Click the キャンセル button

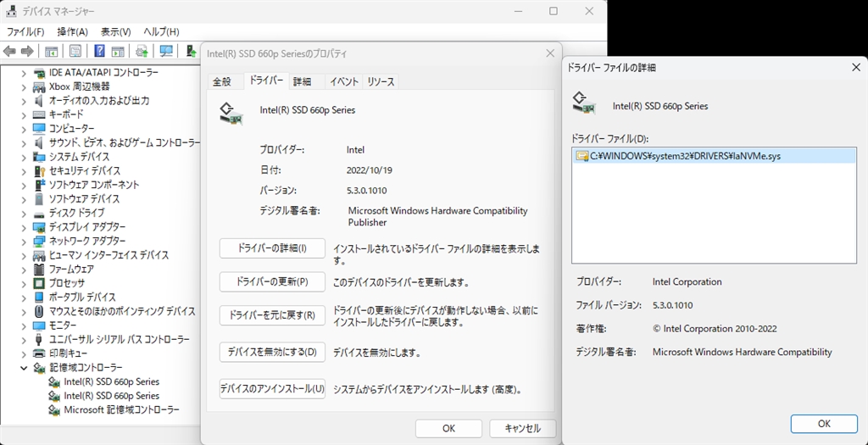522,428
